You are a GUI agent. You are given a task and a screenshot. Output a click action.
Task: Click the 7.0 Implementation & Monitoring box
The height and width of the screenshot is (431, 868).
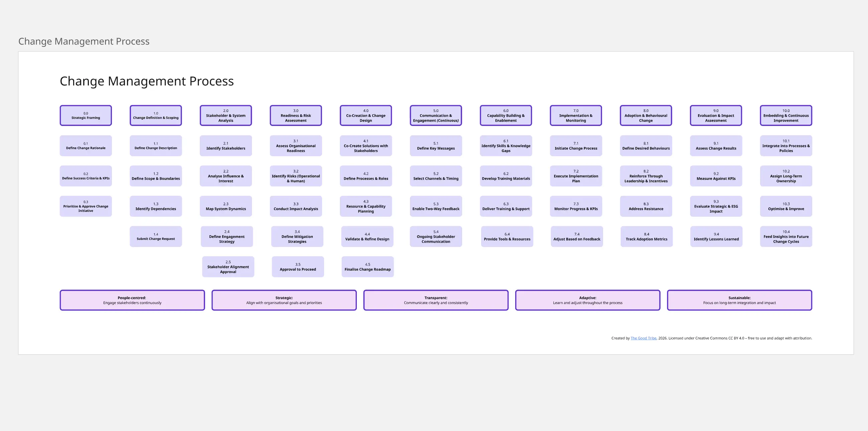pos(576,115)
